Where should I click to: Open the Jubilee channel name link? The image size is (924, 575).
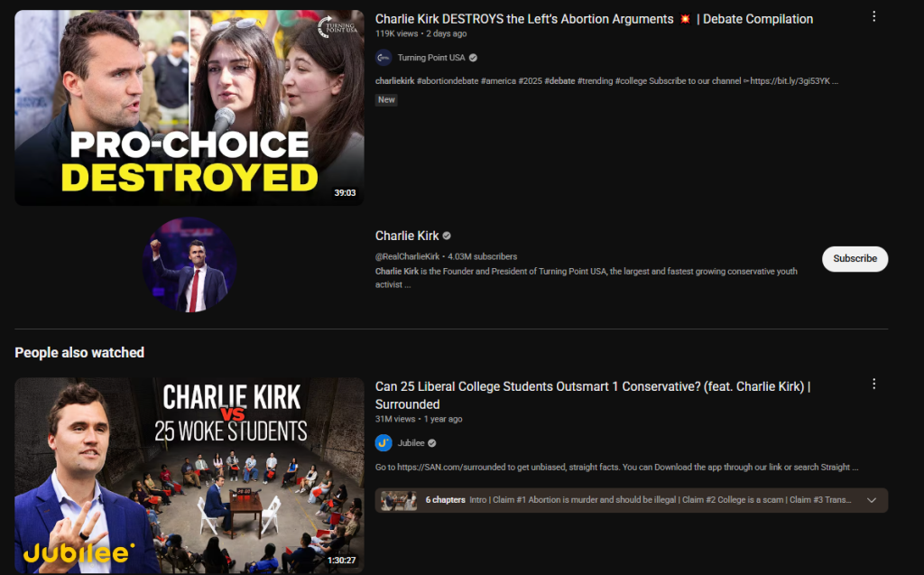pyautogui.click(x=411, y=443)
